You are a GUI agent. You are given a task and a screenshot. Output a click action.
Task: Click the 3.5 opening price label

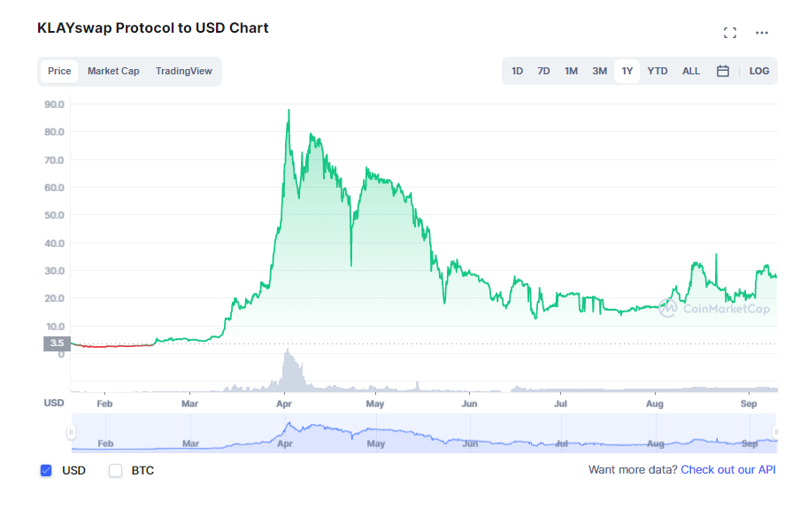pos(58,343)
